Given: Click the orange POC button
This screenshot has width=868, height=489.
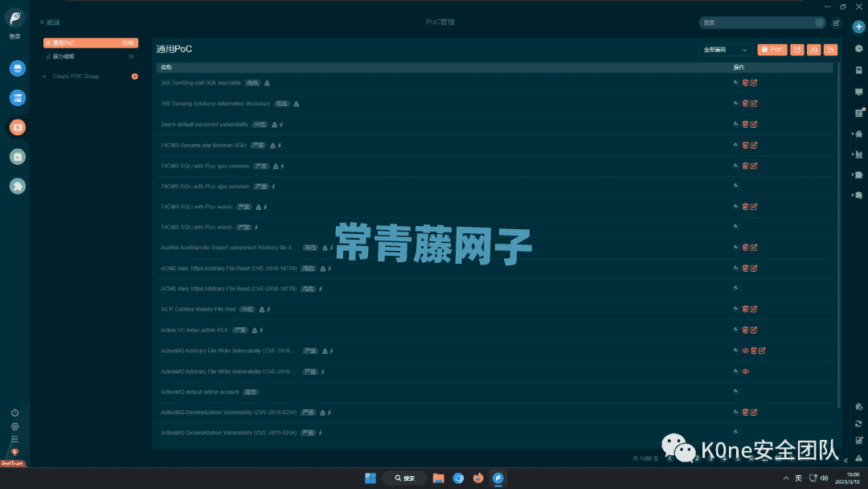Looking at the screenshot, I should 772,50.
